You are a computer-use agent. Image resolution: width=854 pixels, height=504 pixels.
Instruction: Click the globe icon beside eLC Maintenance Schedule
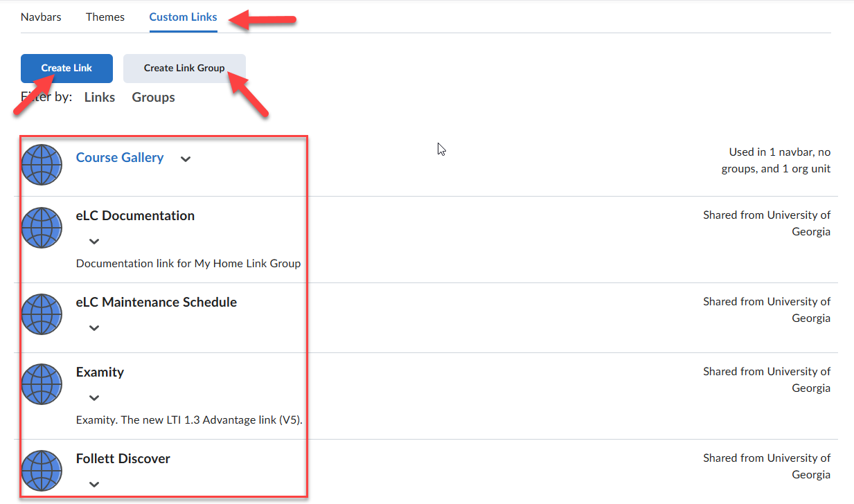pyautogui.click(x=42, y=314)
